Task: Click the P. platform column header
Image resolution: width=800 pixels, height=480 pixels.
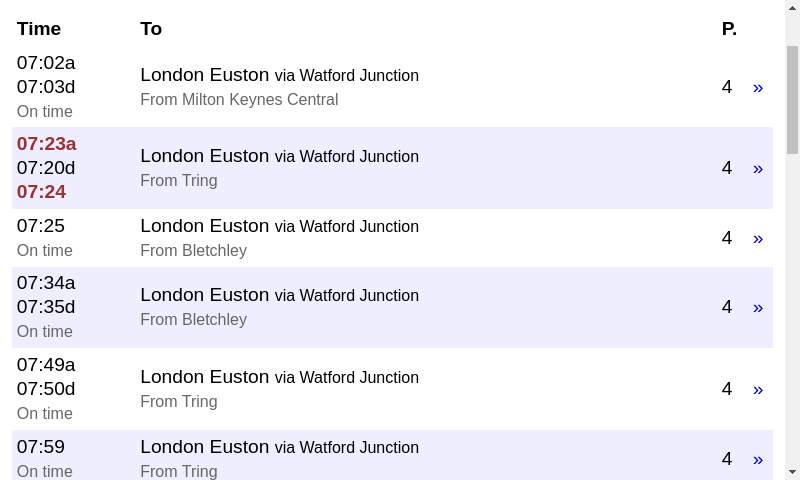Action: (729, 29)
